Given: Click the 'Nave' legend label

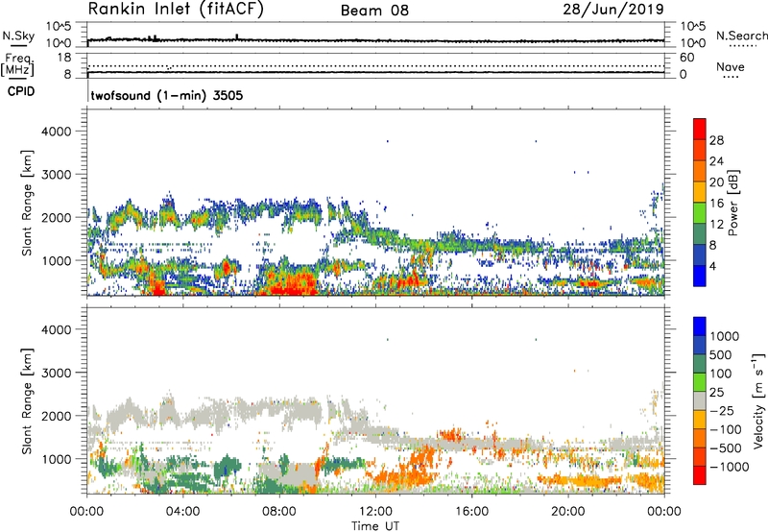Looking at the screenshot, I should [731, 67].
